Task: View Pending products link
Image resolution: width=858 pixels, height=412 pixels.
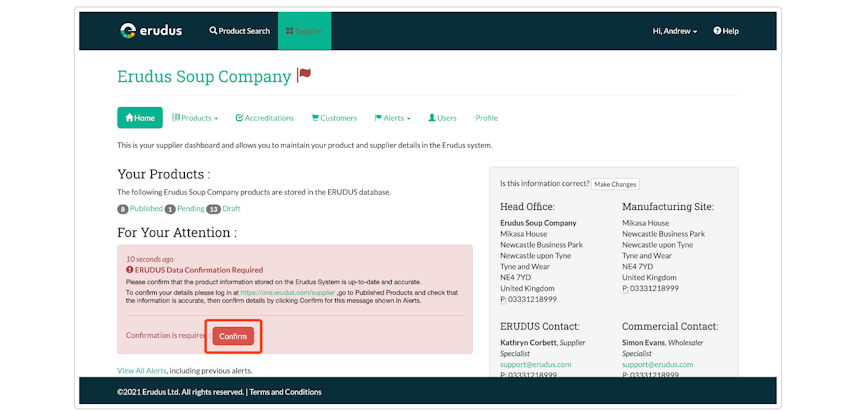Action: tap(190, 208)
